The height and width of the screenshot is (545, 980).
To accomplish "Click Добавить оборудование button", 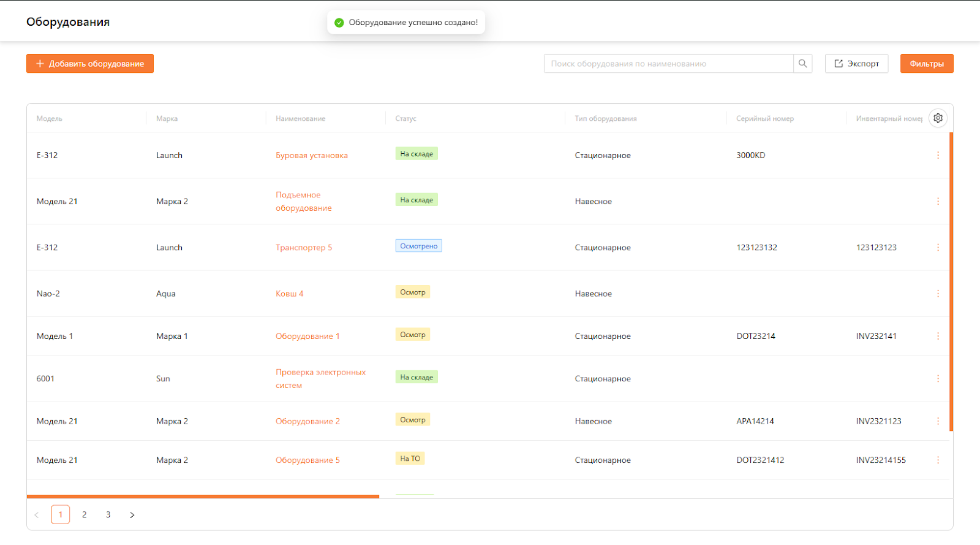I will click(x=90, y=64).
